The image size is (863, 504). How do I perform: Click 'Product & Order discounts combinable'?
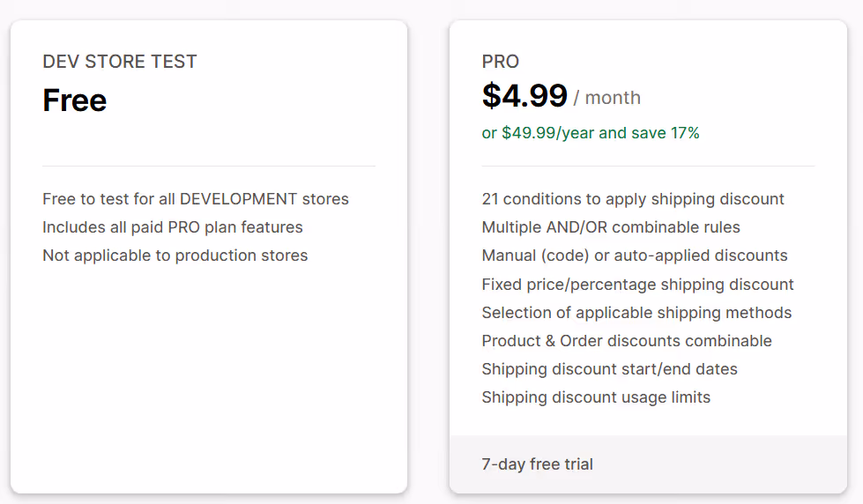click(x=627, y=341)
